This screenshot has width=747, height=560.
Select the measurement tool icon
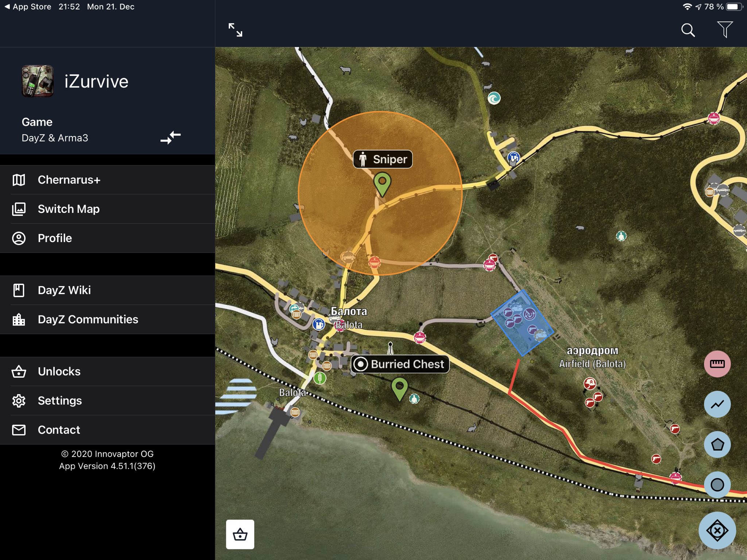click(719, 362)
